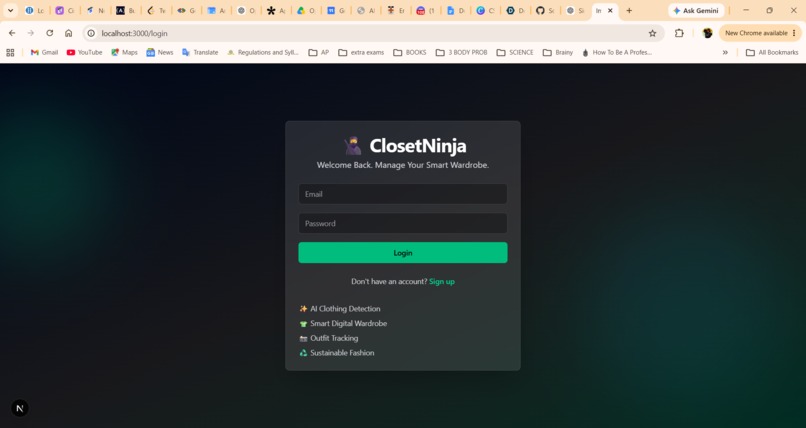806x428 pixels.
Task: Open the News bookmark
Action: [159, 52]
